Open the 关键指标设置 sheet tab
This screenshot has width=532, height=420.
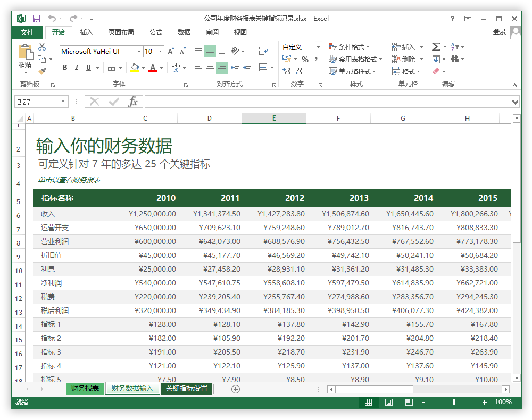(x=187, y=389)
